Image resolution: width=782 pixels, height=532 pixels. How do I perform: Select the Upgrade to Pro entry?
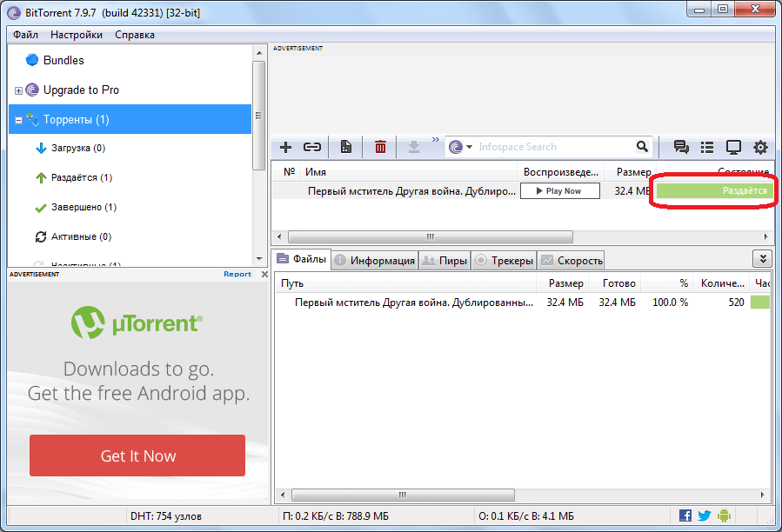pyautogui.click(x=81, y=90)
